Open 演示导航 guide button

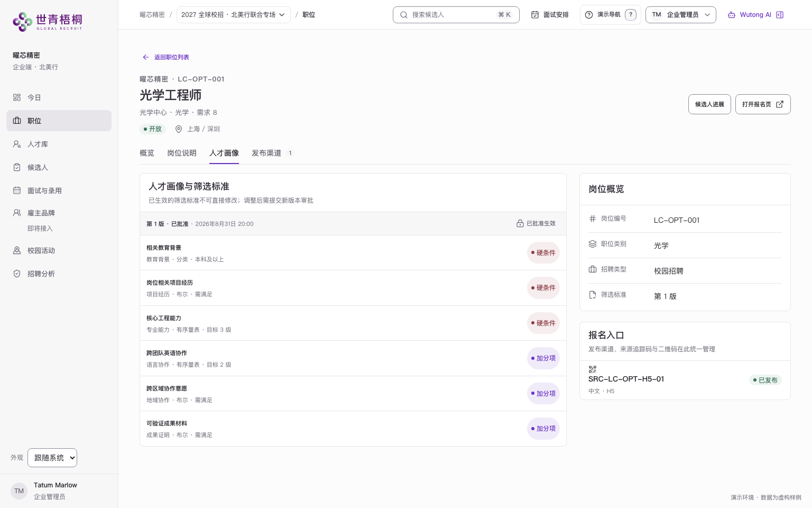coord(611,15)
